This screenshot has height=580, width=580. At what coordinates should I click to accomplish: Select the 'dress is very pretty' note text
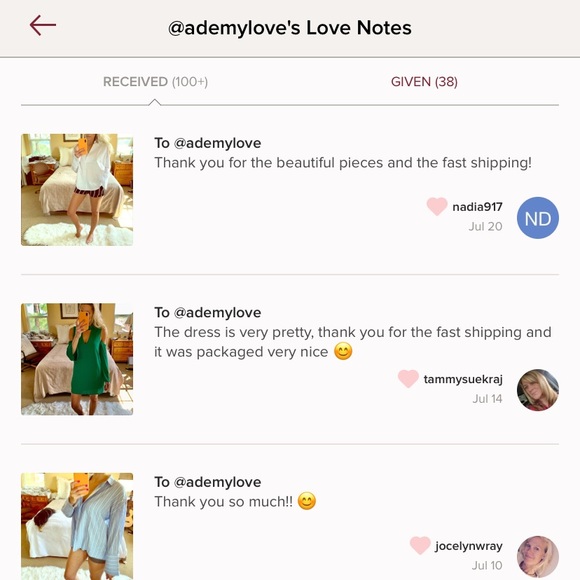(353, 342)
